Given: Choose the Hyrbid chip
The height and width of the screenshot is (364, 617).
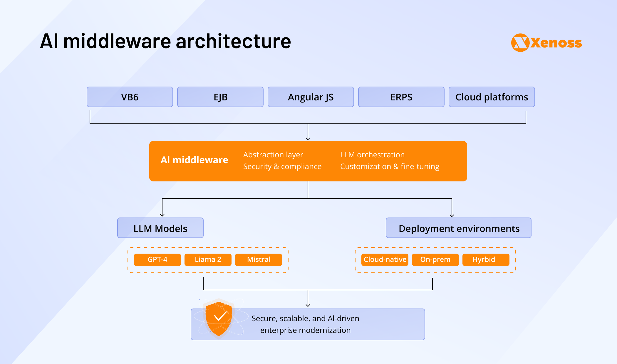Looking at the screenshot, I should tap(486, 260).
